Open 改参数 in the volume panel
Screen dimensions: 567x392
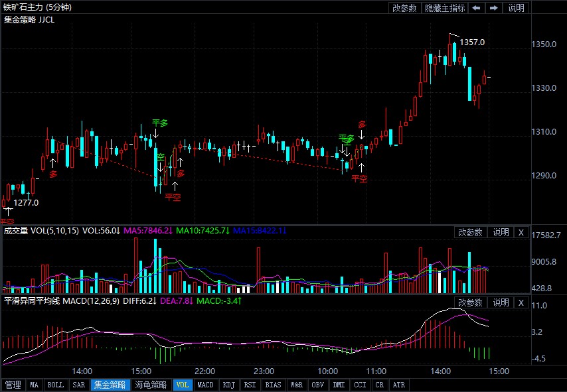[471, 232]
